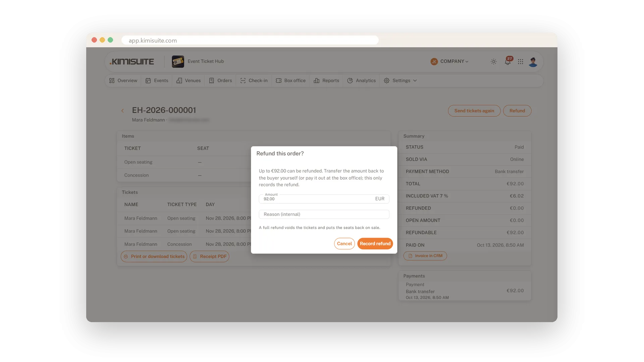Open the Box office tab

click(x=291, y=81)
